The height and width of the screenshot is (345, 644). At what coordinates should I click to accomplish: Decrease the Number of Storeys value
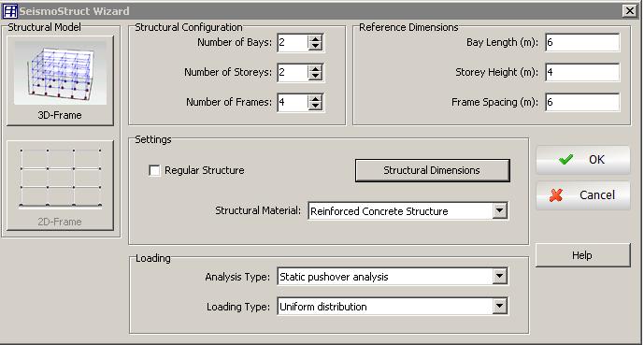[x=315, y=77]
